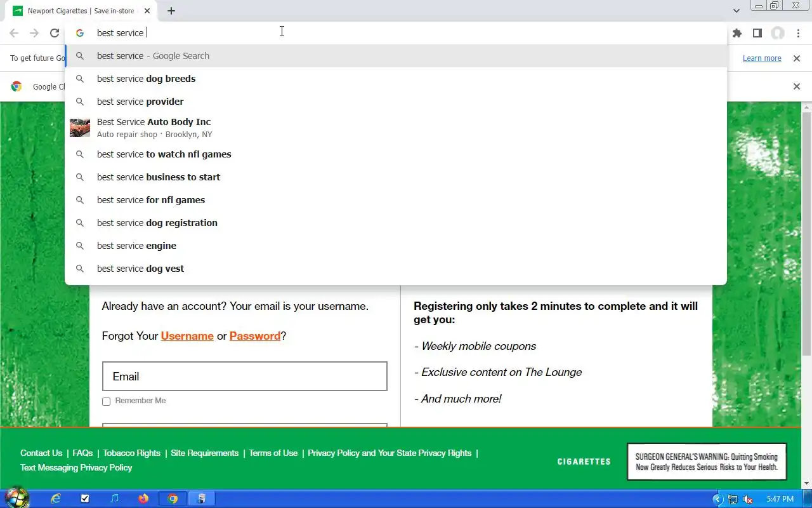
Task: Click Auto Body Inc thumbnail image
Action: pos(80,128)
